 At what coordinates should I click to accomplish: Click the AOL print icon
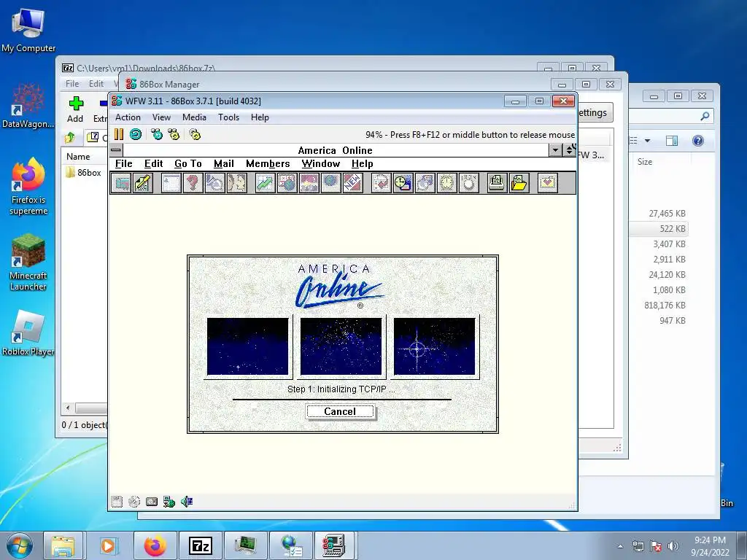point(497,183)
